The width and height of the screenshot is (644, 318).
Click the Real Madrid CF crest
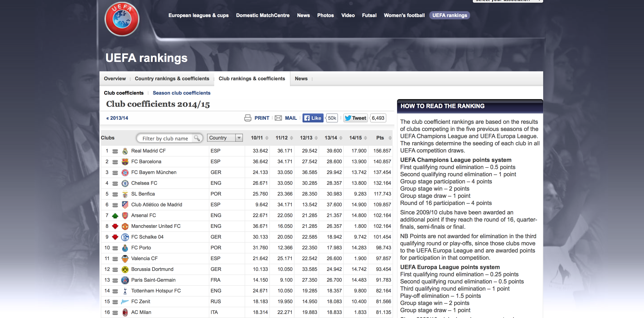[125, 151]
